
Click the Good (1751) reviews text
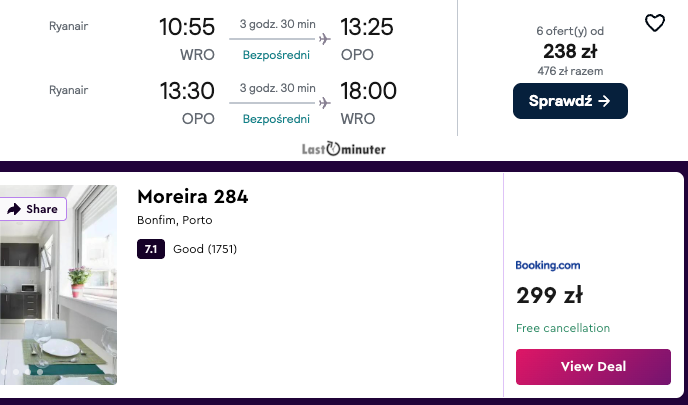(205, 249)
